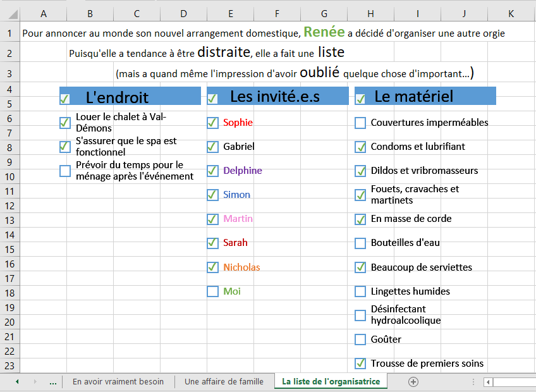Select all cells using the corner button
The width and height of the screenshot is (536, 392).
pyautogui.click(x=9, y=13)
